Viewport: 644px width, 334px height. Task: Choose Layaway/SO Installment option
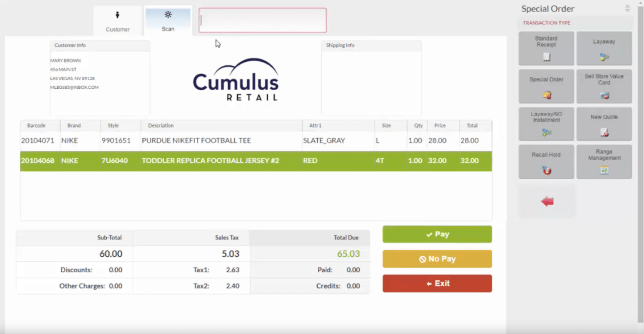546,124
